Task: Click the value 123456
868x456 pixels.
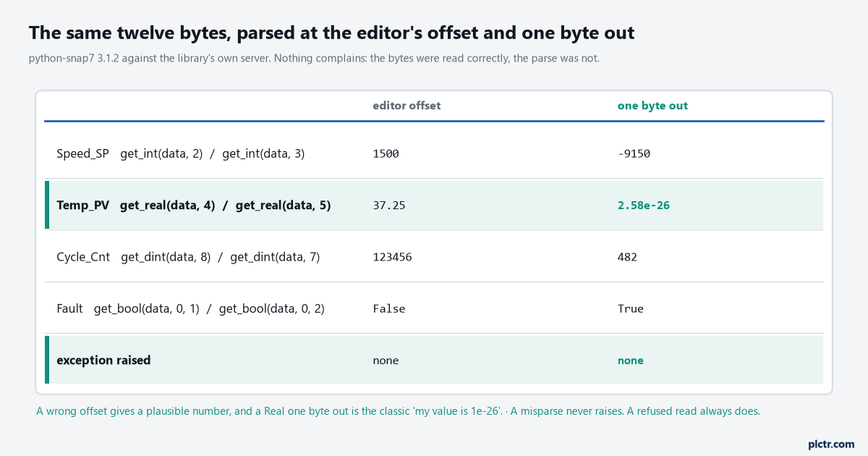Action: [392, 257]
